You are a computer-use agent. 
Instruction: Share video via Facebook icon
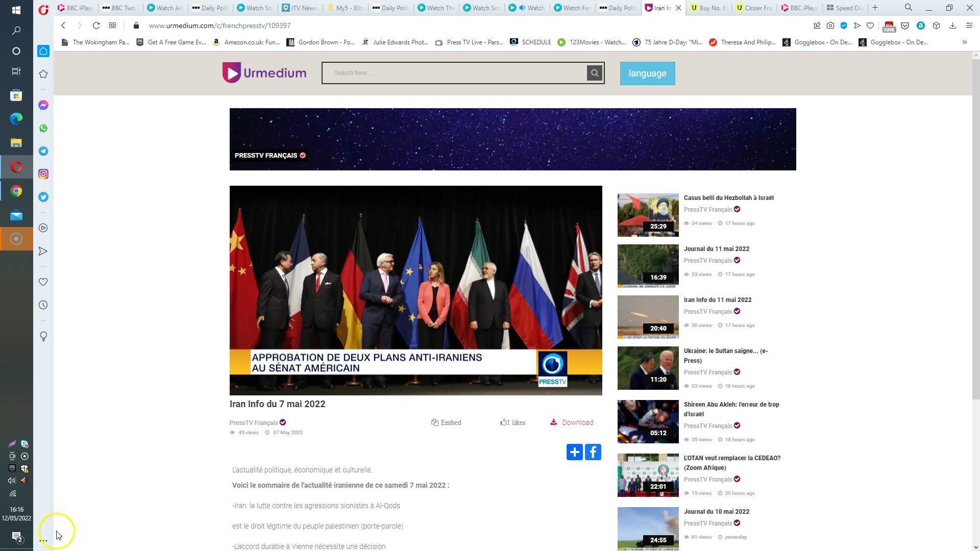pyautogui.click(x=593, y=452)
